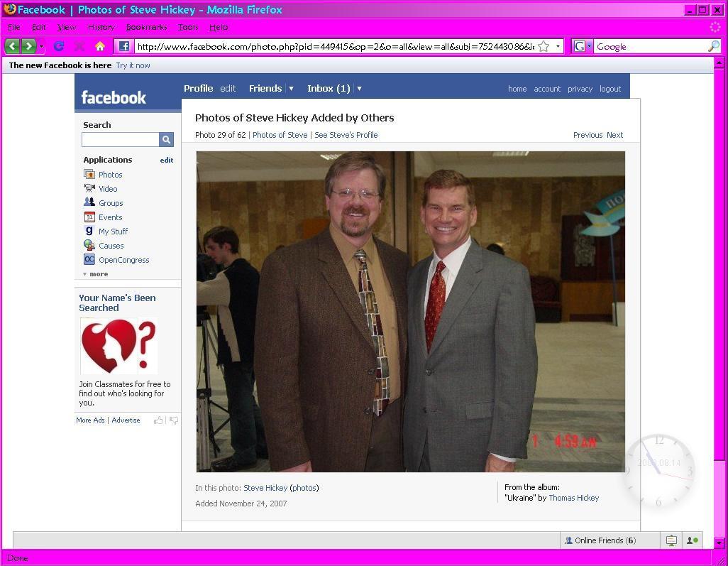Click the Photos application icon
Screen dimensions: 728x566
(89, 174)
